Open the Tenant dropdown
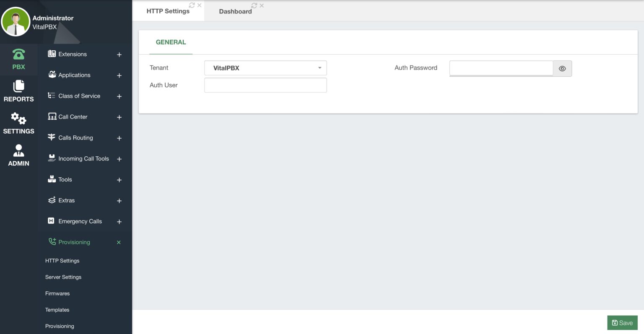 [265, 68]
